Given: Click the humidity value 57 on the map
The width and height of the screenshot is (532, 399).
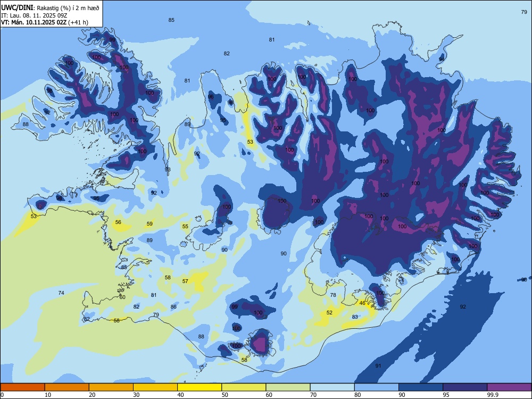Looking at the screenshot, I should [x=185, y=281].
